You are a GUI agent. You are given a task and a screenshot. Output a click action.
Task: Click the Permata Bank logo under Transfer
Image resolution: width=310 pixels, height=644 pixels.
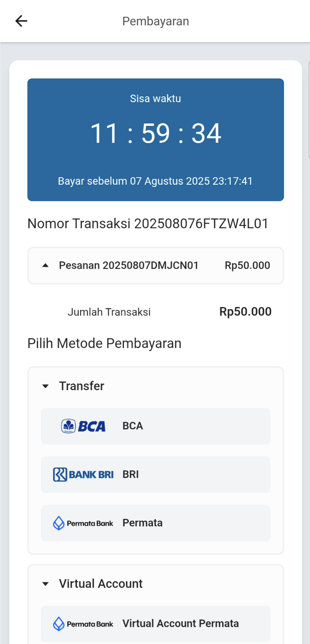click(83, 523)
